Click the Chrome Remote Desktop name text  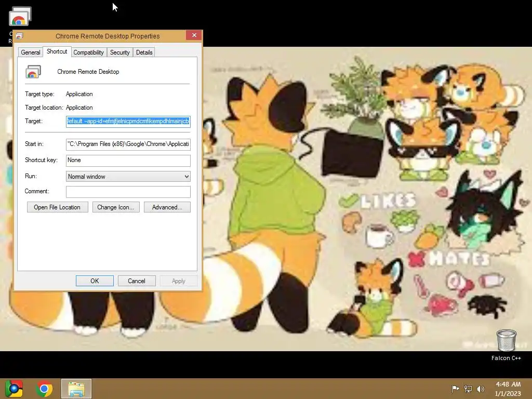(x=88, y=72)
